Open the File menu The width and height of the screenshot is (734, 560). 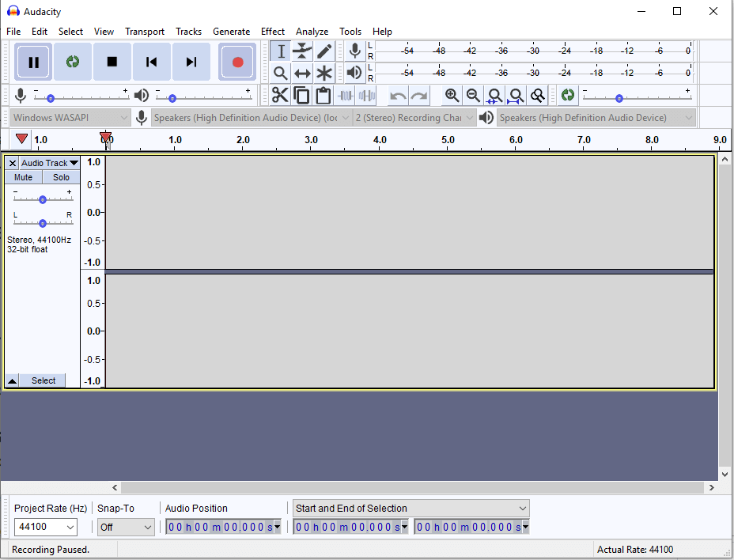pyautogui.click(x=13, y=32)
